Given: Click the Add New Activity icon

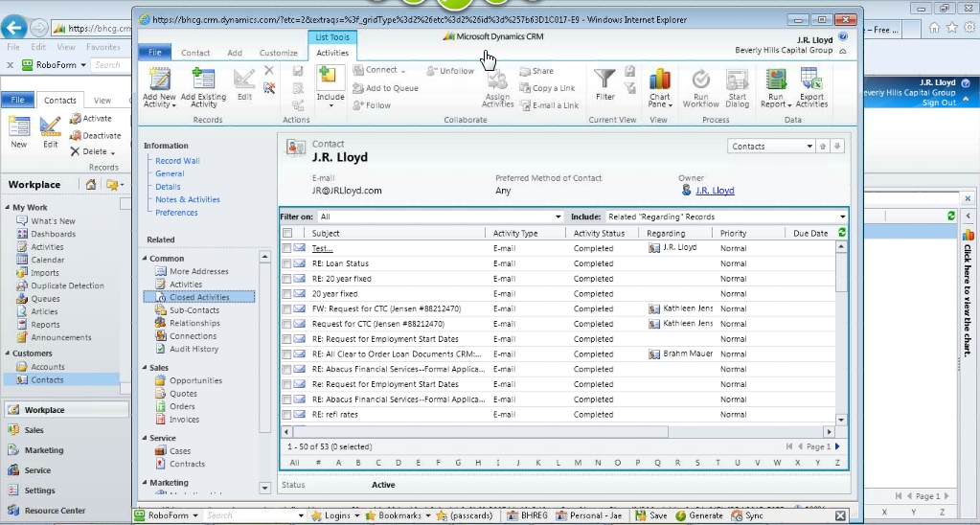Looking at the screenshot, I should (159, 80).
